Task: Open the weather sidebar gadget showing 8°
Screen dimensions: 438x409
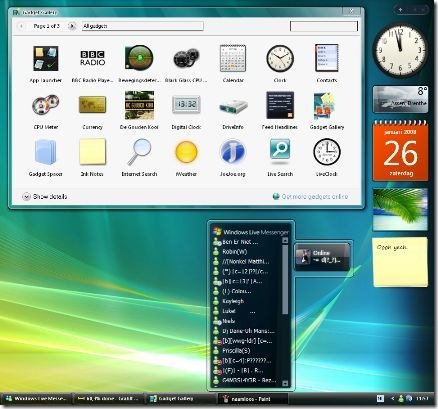Action: pyautogui.click(x=400, y=99)
